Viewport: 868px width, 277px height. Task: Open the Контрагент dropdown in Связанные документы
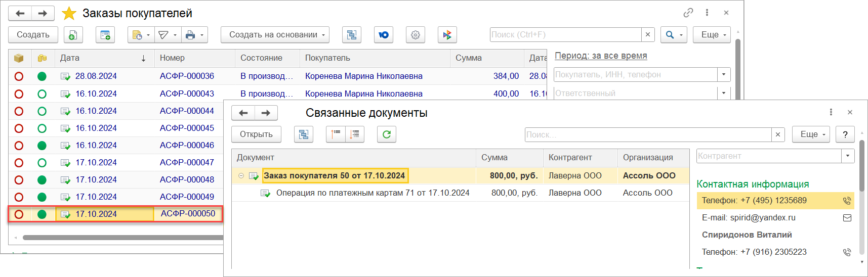(x=848, y=156)
